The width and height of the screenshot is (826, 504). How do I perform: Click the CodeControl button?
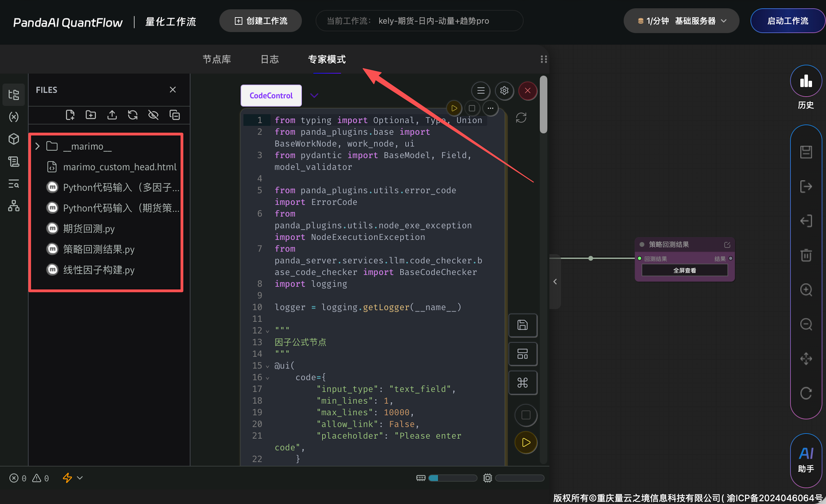[x=271, y=96]
